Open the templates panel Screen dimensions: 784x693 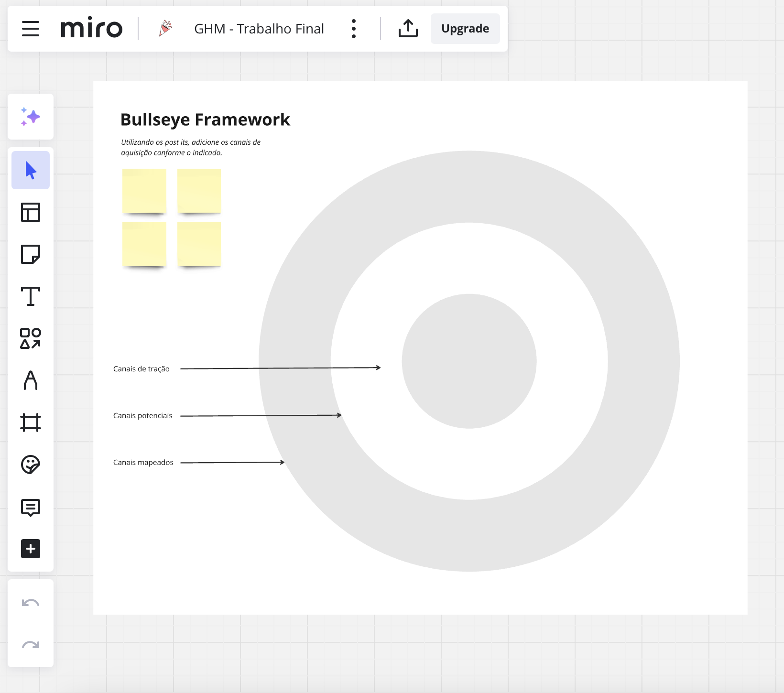(30, 213)
